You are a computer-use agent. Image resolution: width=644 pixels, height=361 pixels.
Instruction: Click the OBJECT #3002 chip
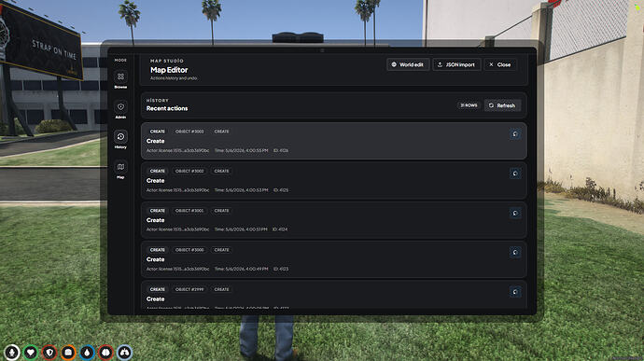[189, 171]
